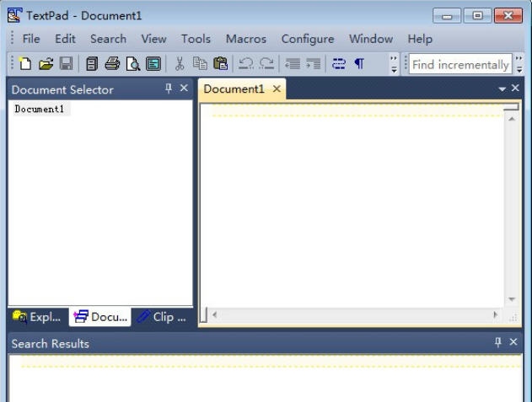532x402 pixels.
Task: Save the document with the floppy disk icon
Action: pyautogui.click(x=66, y=64)
